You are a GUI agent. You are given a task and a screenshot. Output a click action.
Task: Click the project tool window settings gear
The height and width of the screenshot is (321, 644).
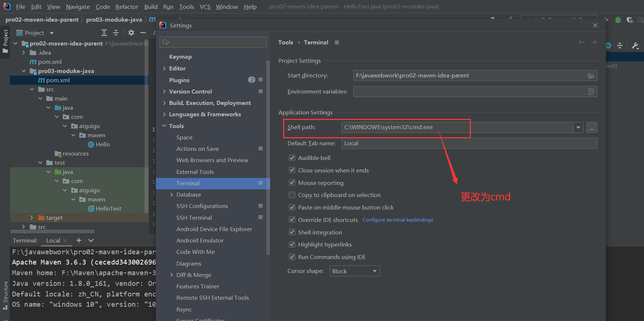pyautogui.click(x=131, y=33)
